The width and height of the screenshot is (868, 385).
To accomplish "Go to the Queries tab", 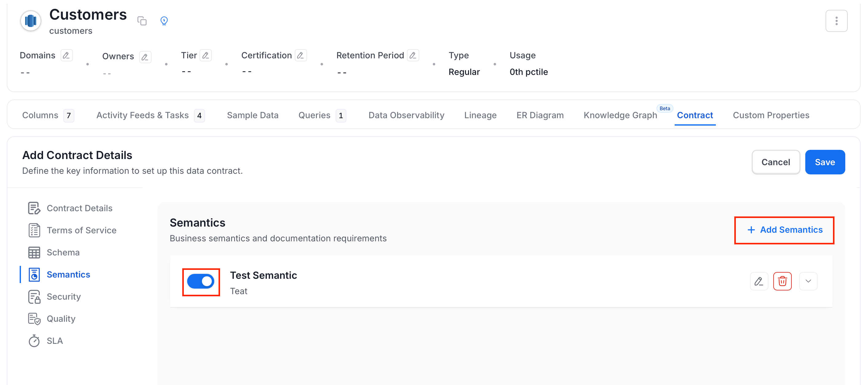I will 322,115.
